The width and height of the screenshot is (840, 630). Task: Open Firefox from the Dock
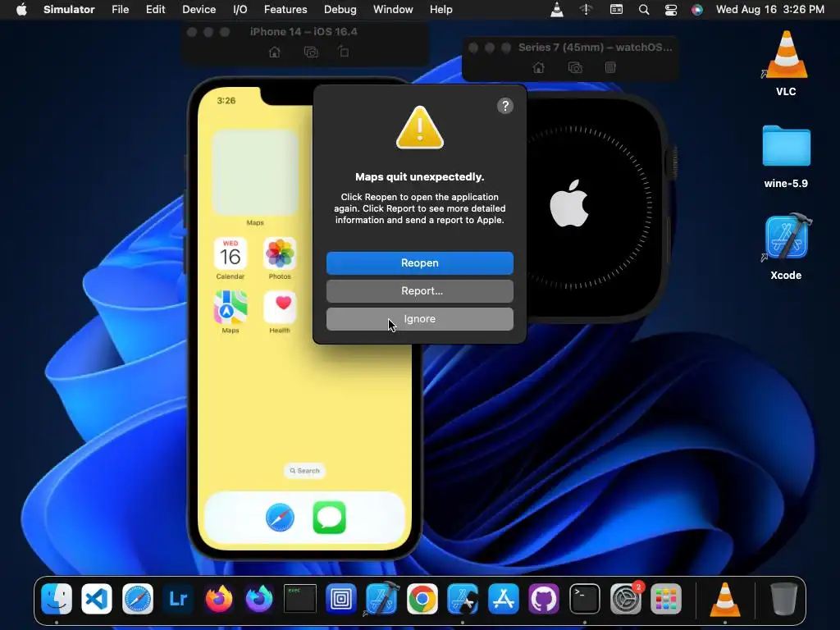219,598
